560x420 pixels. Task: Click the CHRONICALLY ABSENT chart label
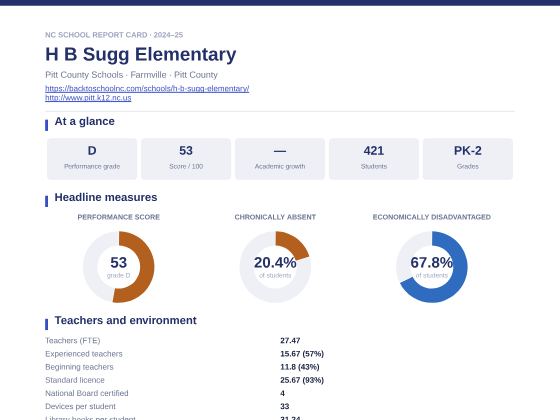coord(275,217)
